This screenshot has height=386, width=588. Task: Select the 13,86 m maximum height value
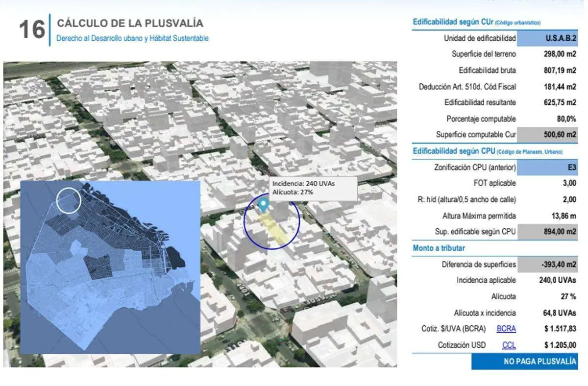click(564, 216)
